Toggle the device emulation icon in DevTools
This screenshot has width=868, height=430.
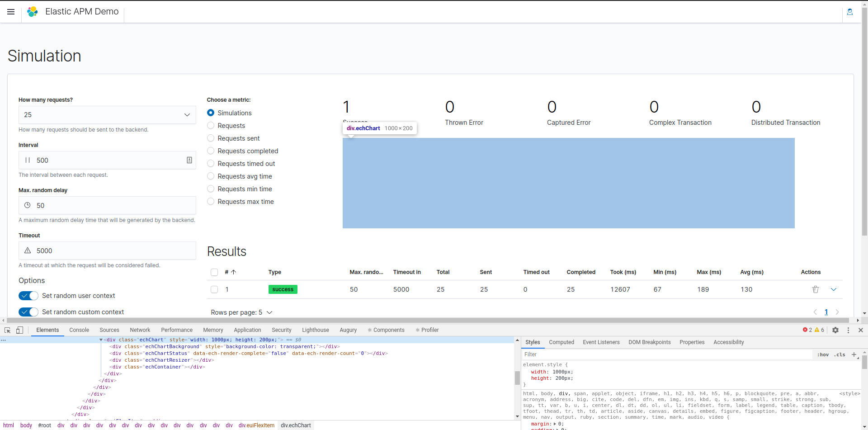[19, 330]
